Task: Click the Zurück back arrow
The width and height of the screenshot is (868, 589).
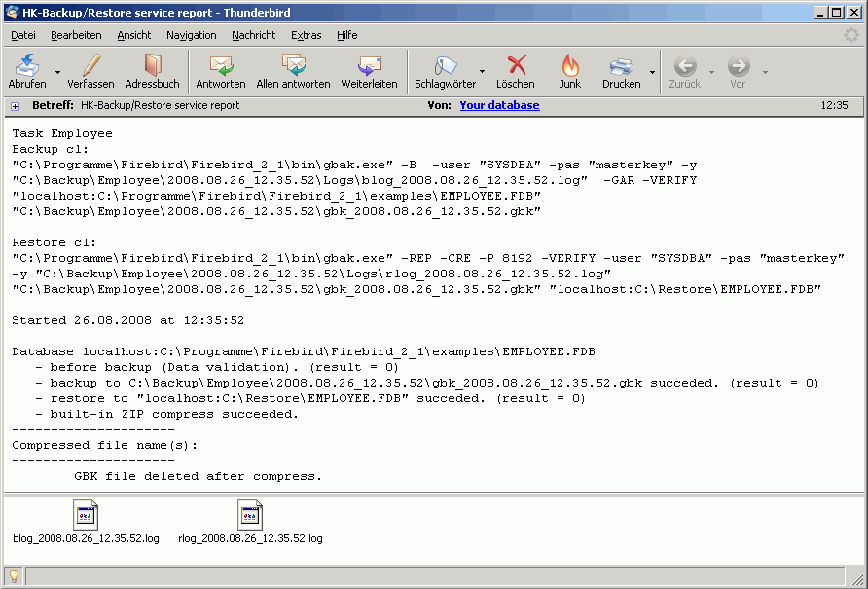Action: [x=685, y=66]
